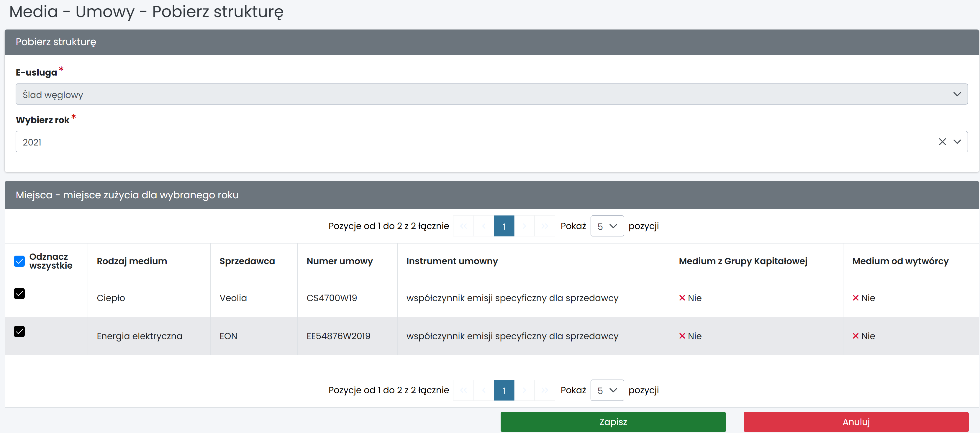980x433 pixels.
Task: Go to last page in top pagination
Action: (x=544, y=226)
